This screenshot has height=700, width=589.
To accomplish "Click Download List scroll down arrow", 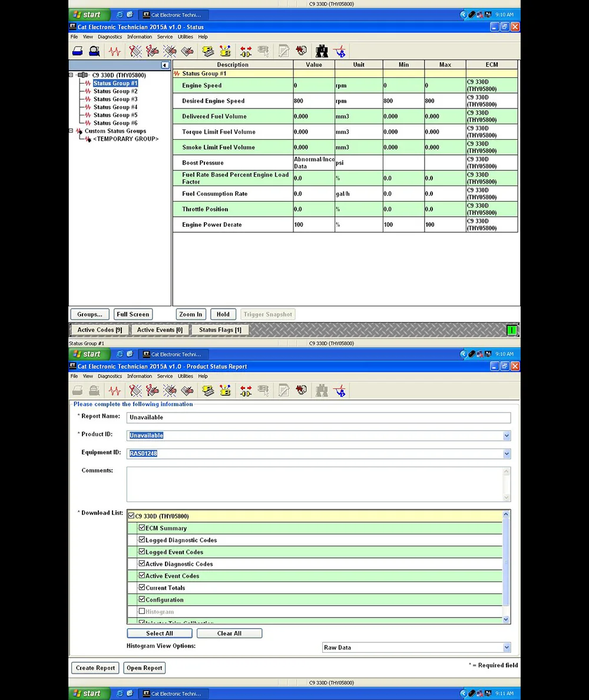I will point(506,619).
